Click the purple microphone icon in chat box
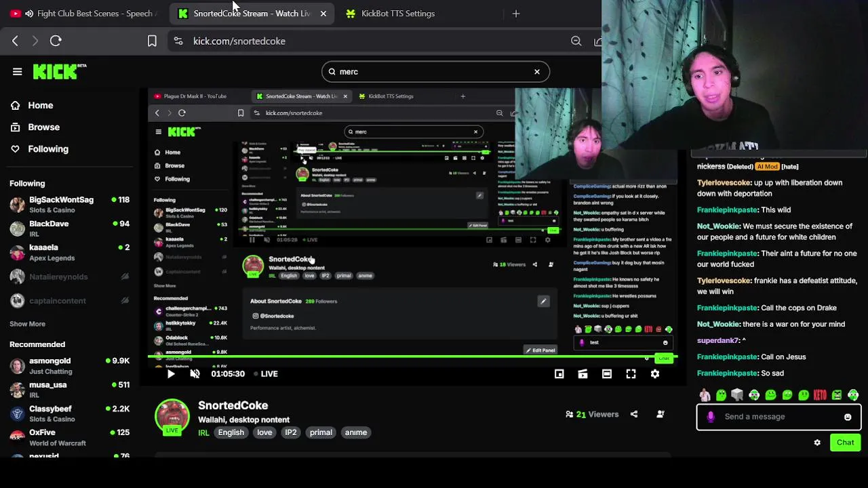The height and width of the screenshot is (488, 868). tap(711, 417)
